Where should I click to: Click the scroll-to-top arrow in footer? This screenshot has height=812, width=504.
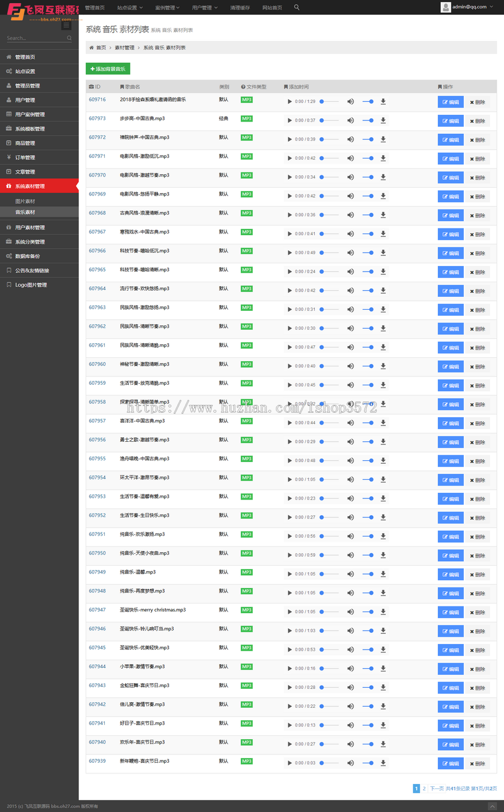coord(492,806)
